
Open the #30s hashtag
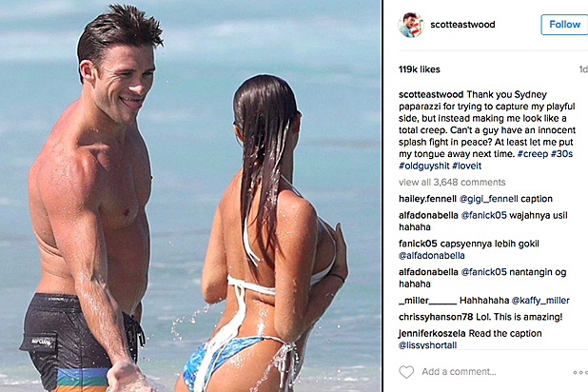point(561,154)
